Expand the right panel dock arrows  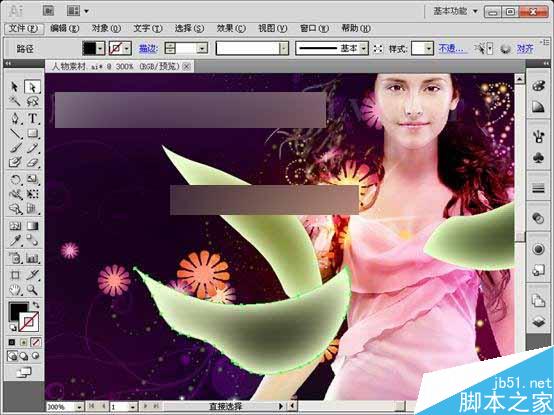(x=547, y=64)
